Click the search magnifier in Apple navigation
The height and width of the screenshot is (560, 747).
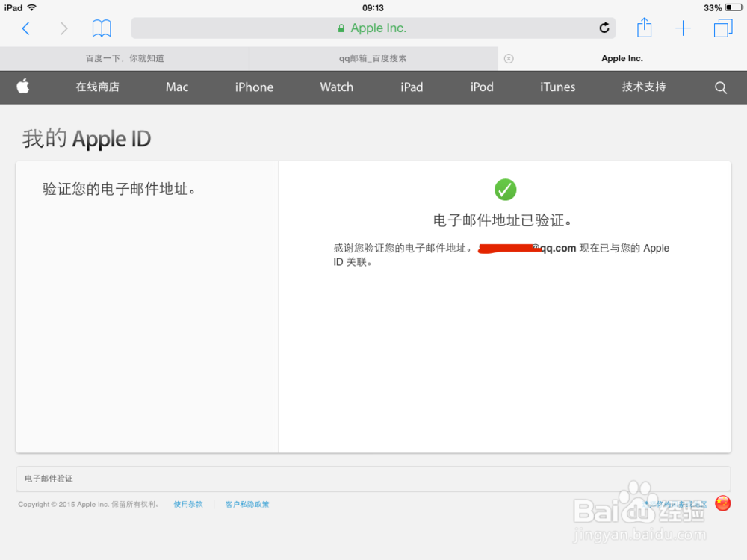(721, 87)
